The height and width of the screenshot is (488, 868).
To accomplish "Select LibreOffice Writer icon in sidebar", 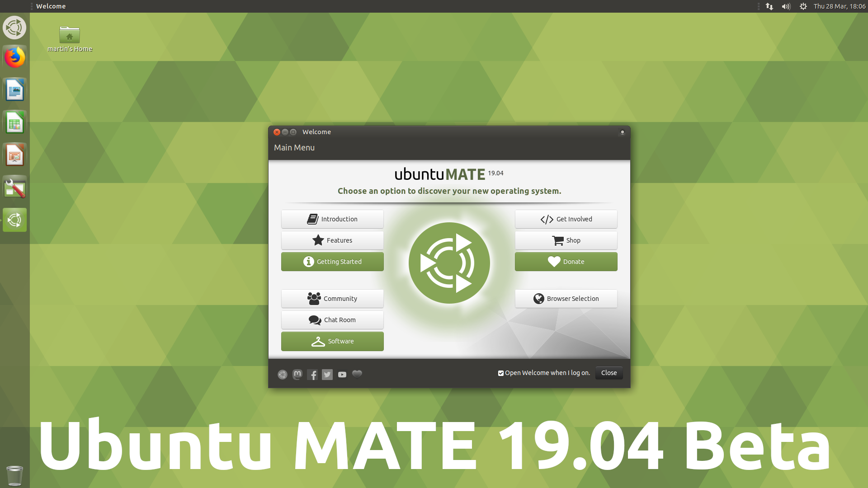I will pos(14,90).
